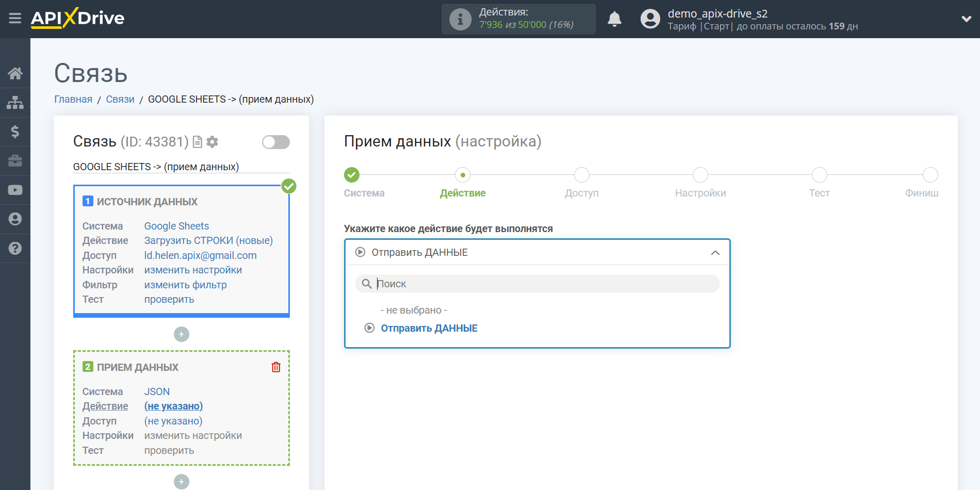Go to Действие step
The width and height of the screenshot is (980, 490).
(x=463, y=175)
